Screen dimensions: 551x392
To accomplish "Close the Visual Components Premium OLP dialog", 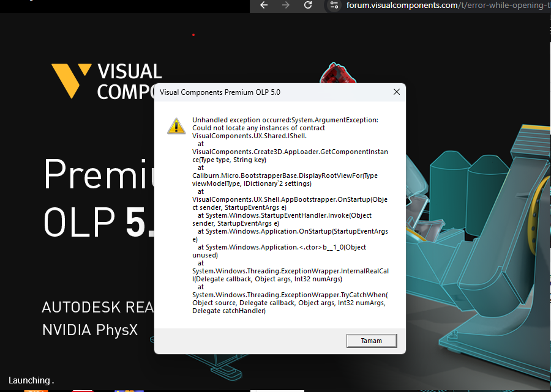I will click(396, 92).
